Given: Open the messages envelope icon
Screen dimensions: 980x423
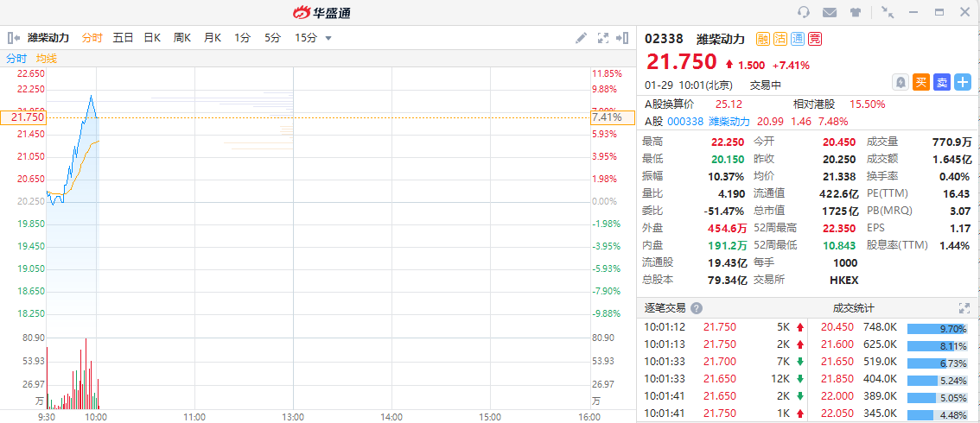Looking at the screenshot, I should (x=830, y=12).
